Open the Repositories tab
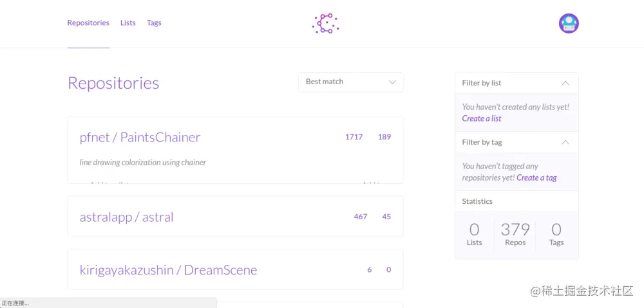The width and height of the screenshot is (644, 308). (x=88, y=23)
